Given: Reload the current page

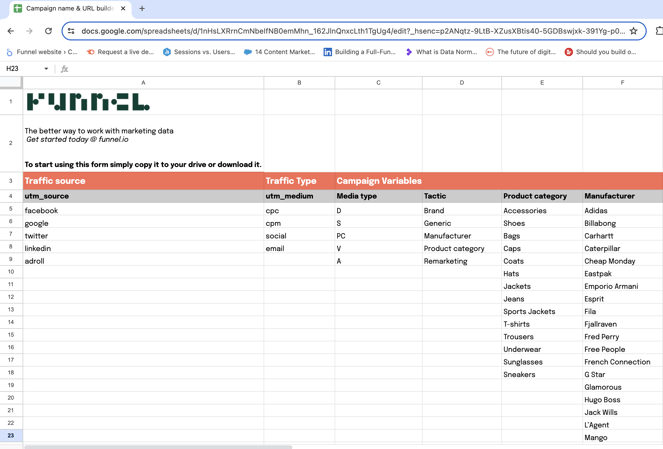Looking at the screenshot, I should tap(48, 31).
